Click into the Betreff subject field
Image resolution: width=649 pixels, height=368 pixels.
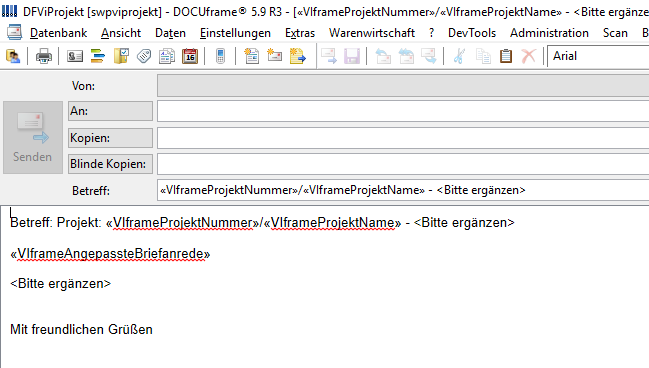(x=403, y=190)
